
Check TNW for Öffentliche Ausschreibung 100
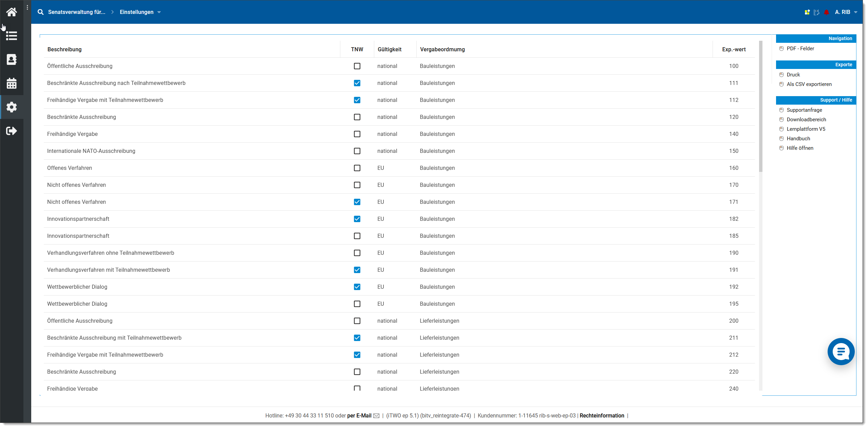click(x=357, y=66)
